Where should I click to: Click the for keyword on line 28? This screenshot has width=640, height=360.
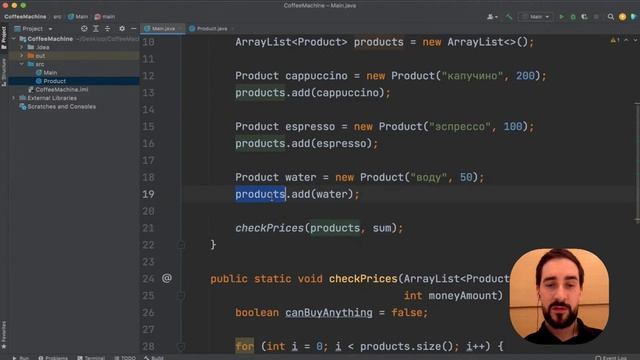tap(244, 347)
